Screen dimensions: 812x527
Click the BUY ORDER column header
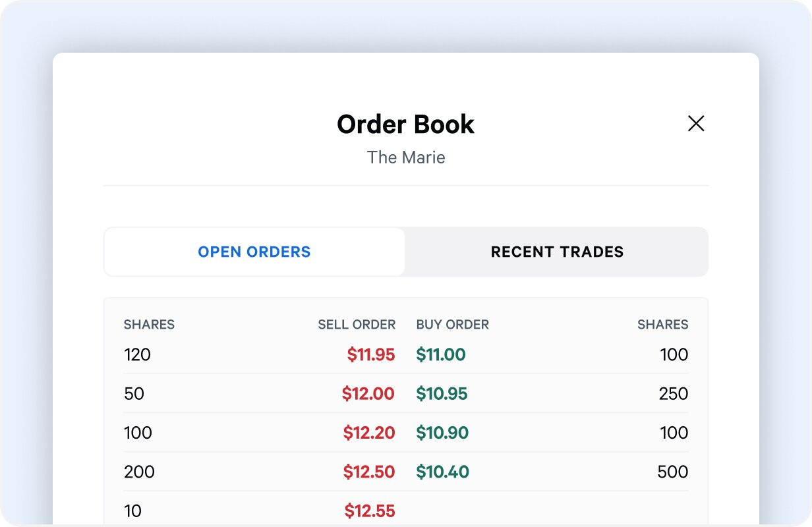[453, 324]
